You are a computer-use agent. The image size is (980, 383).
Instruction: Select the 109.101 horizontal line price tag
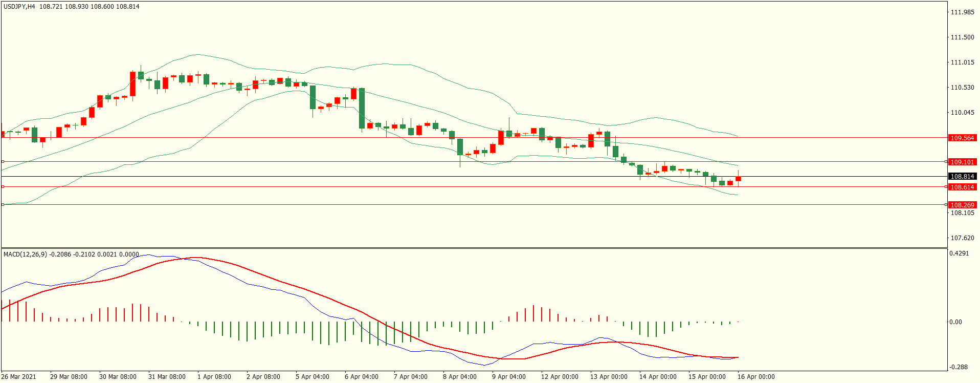point(962,162)
